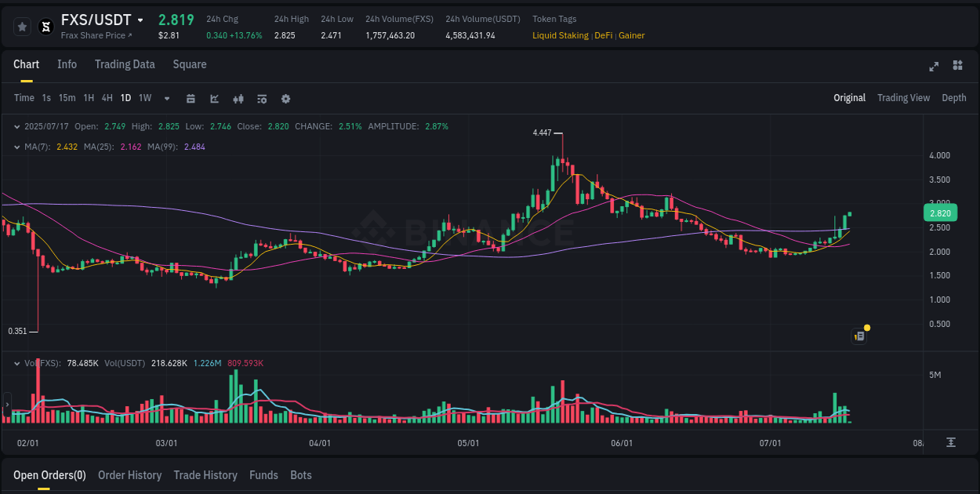This screenshot has height=494, width=980.
Task: Open the chart settings gear icon
Action: coord(285,99)
